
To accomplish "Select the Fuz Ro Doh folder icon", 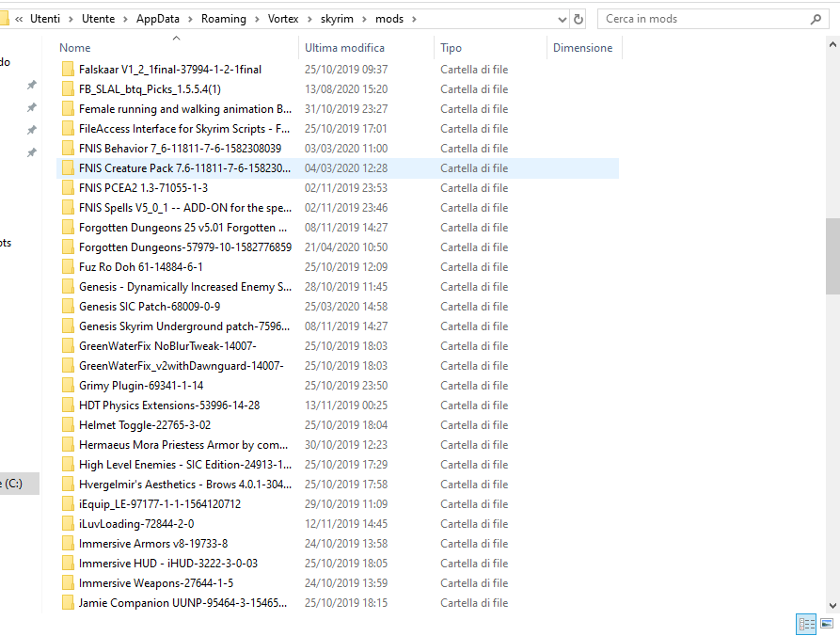I will [x=68, y=267].
